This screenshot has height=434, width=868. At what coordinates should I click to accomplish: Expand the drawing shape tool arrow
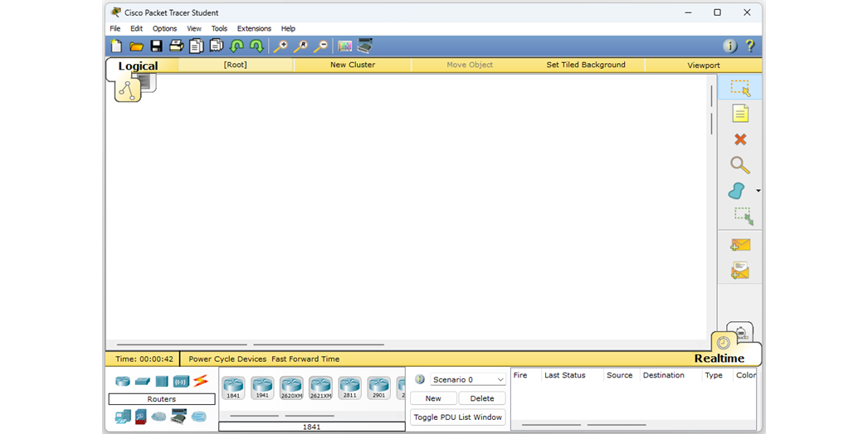coord(758,191)
